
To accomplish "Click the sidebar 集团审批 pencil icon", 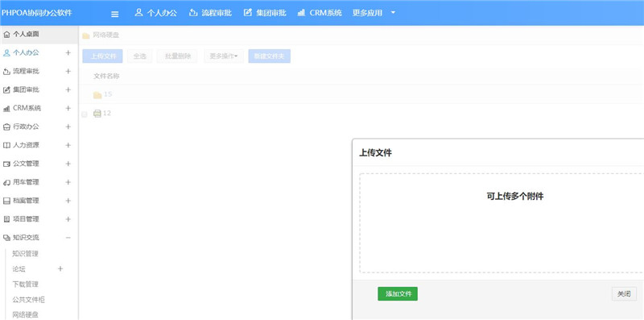I will click(x=6, y=89).
